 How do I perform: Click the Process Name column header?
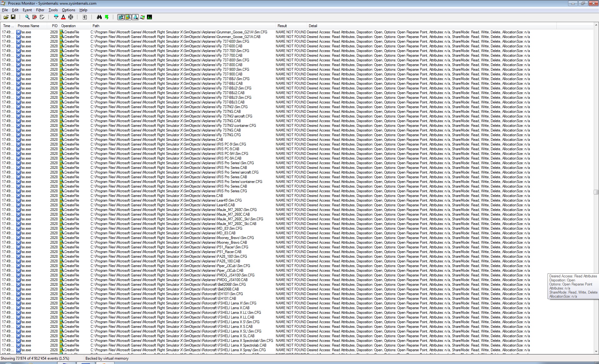(31, 26)
